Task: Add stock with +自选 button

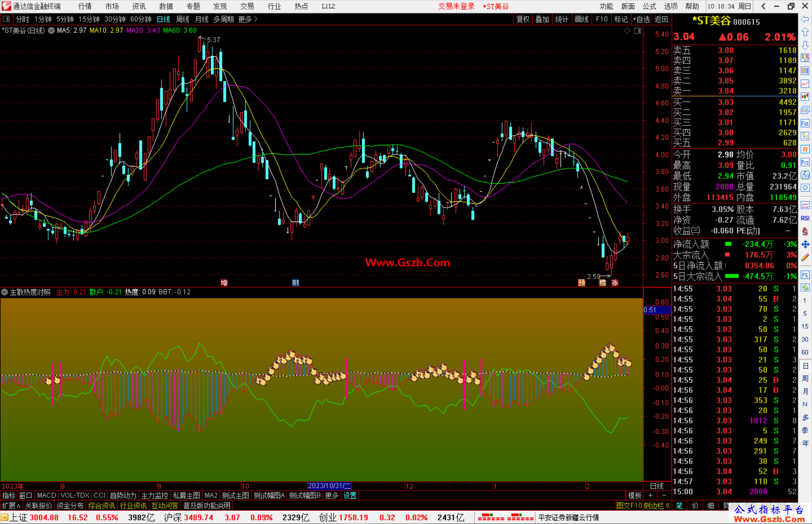Action: click(641, 19)
